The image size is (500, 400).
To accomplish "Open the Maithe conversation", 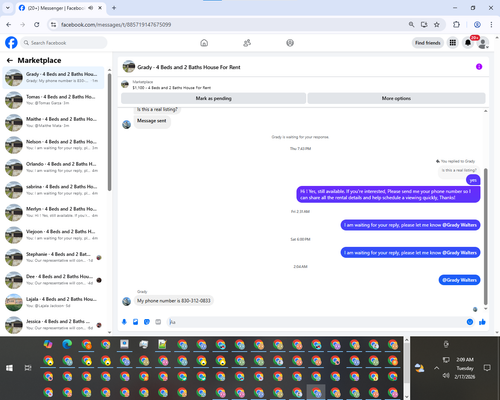I will 53,122.
